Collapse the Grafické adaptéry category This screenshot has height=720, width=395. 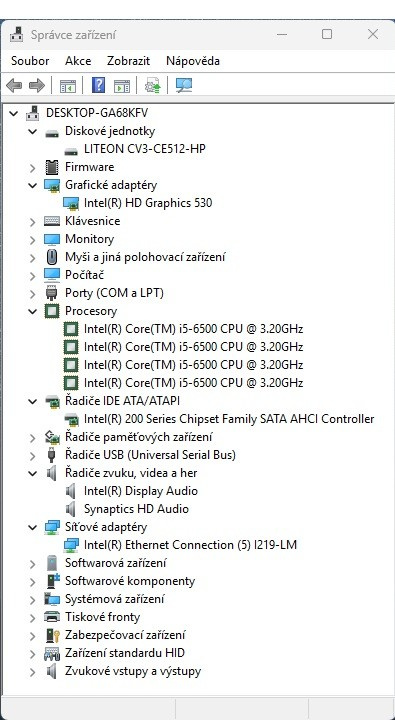pyautogui.click(x=33, y=185)
